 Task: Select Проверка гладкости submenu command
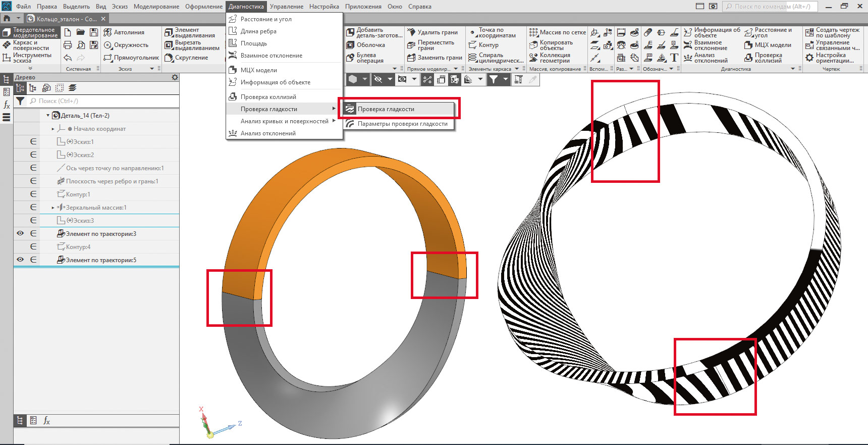tap(399, 109)
